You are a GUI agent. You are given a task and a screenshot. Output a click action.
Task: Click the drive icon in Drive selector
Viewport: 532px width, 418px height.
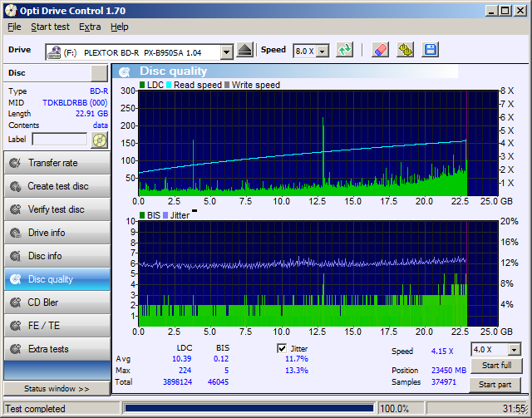point(54,52)
